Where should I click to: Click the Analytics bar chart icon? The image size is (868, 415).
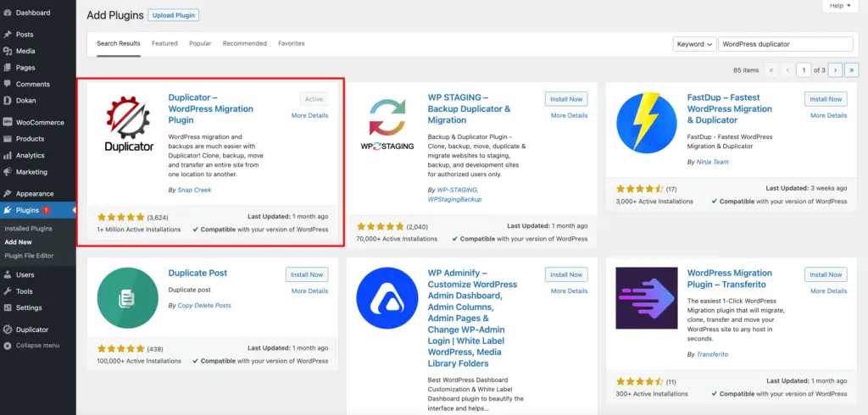(x=7, y=156)
